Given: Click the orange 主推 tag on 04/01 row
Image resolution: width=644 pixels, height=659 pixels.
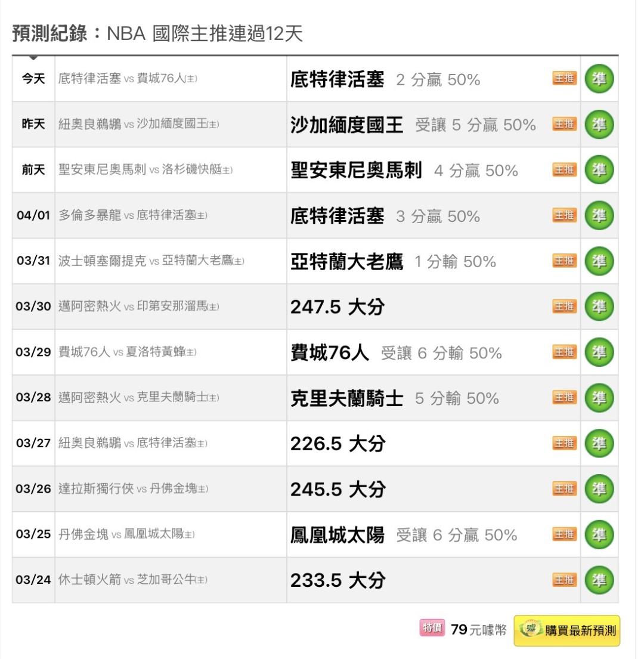Looking at the screenshot, I should (565, 215).
